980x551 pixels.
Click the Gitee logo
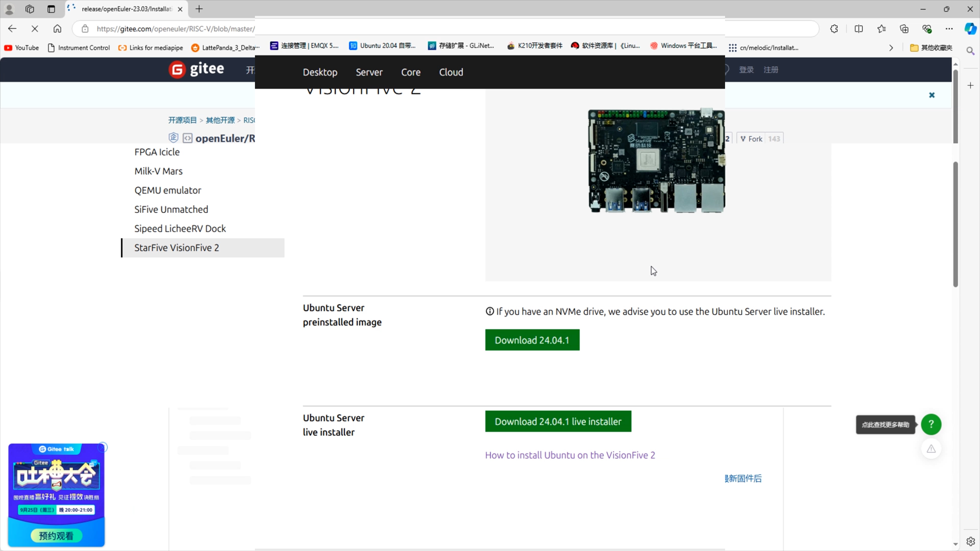[196, 69]
